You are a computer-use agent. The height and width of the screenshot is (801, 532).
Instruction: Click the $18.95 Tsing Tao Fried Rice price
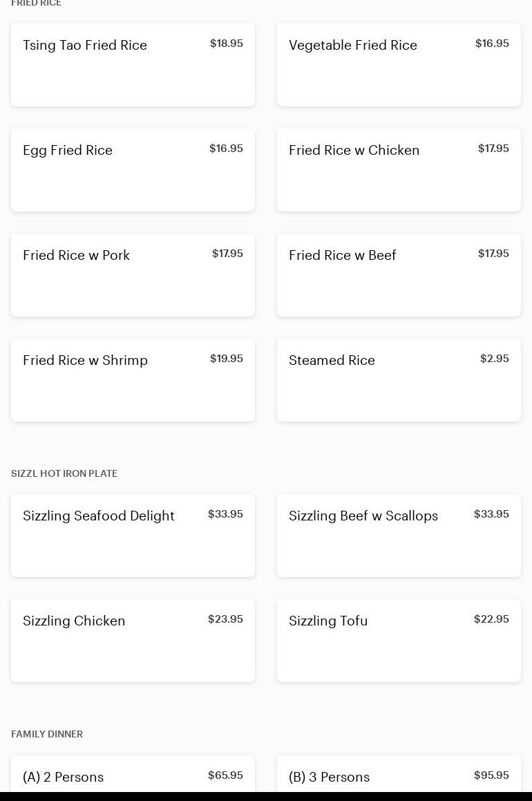click(227, 44)
